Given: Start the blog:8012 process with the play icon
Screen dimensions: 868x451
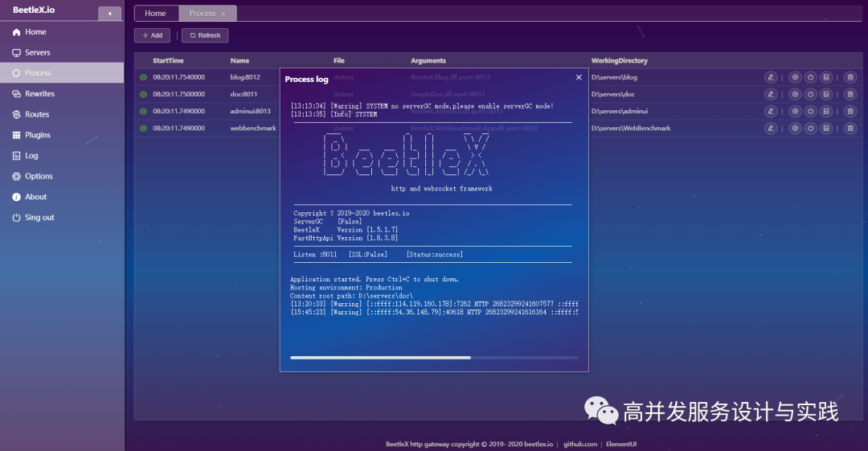Looking at the screenshot, I should (795, 77).
